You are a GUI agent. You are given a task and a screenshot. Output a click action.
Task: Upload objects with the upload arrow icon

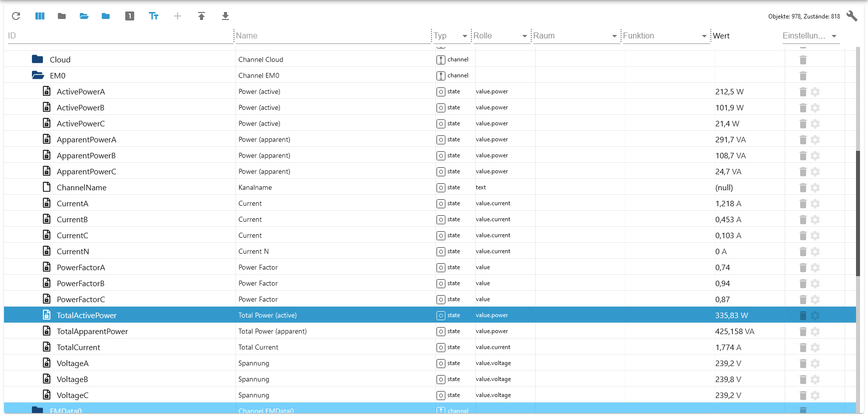[202, 16]
